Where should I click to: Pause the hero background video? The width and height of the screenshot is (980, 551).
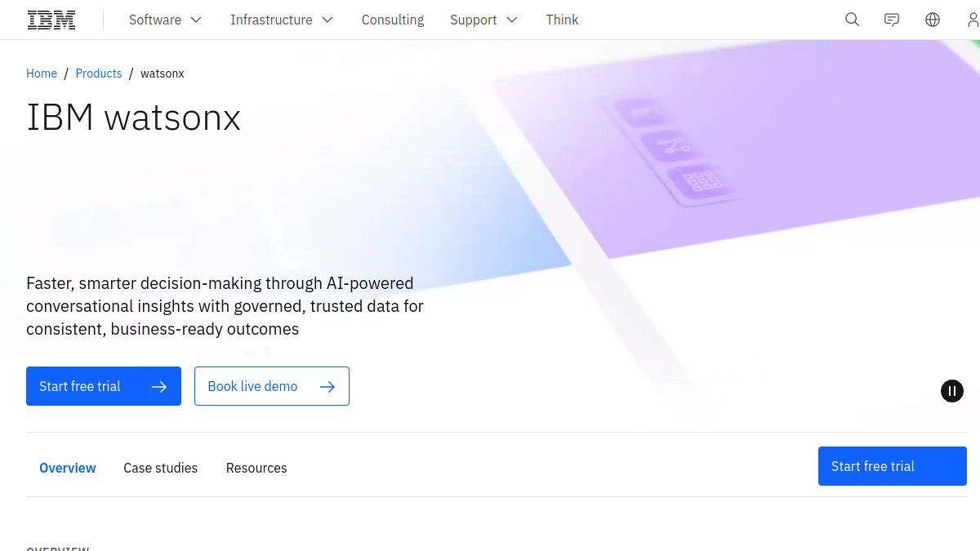(x=952, y=391)
